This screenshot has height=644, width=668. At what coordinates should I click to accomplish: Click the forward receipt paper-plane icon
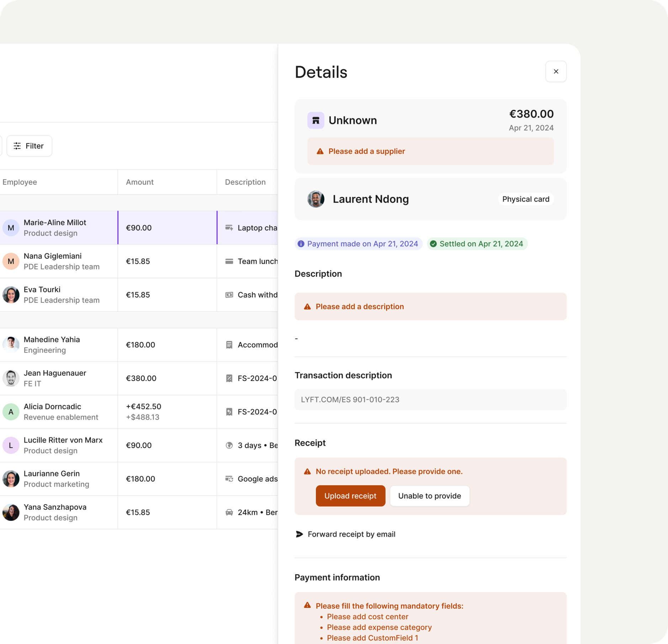pos(299,534)
